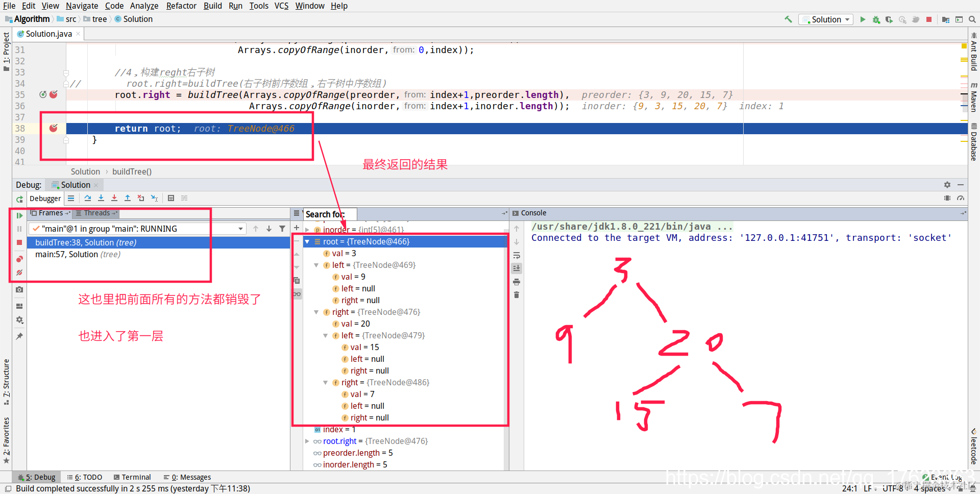Clear the console with the trash icon
The width and height of the screenshot is (980, 494).
pyautogui.click(x=517, y=295)
